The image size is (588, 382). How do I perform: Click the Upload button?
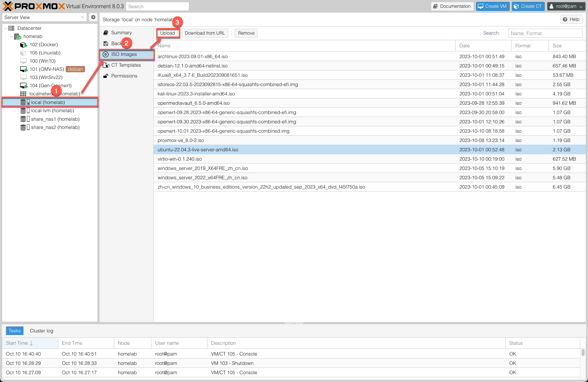(168, 33)
